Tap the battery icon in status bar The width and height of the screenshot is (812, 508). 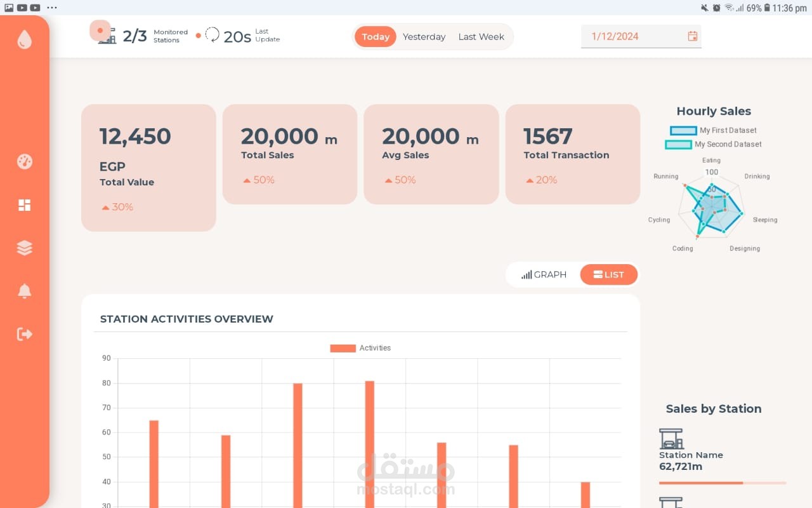767,8
